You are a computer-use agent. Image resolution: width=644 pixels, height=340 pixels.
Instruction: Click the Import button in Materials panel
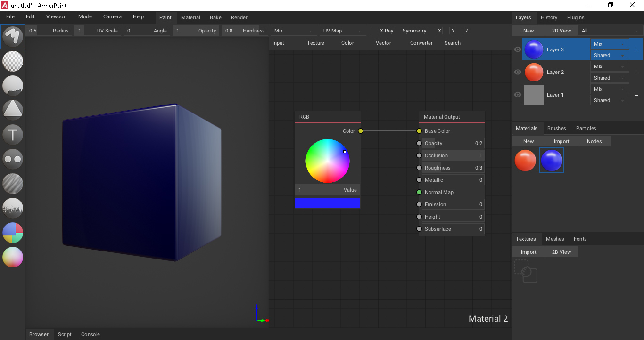pyautogui.click(x=561, y=141)
